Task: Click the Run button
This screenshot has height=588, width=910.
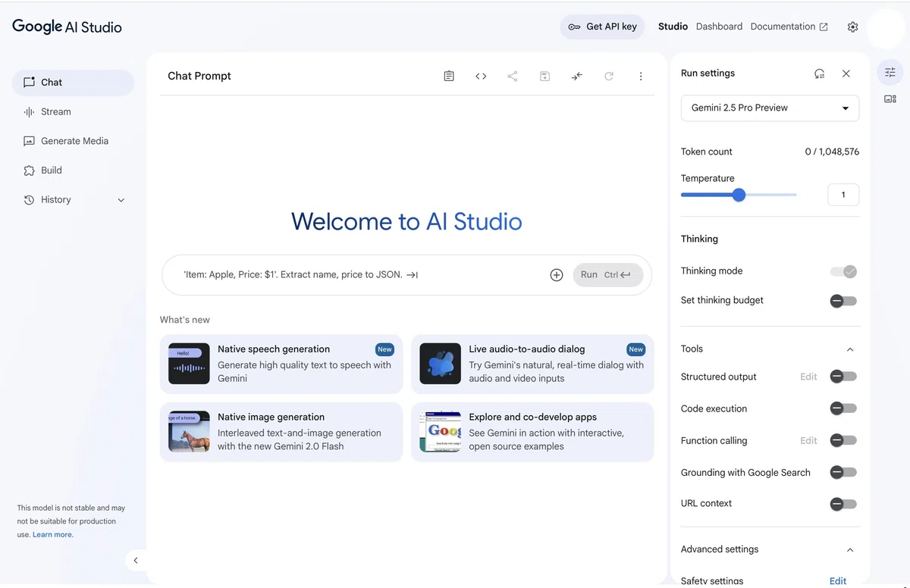Action: [607, 275]
